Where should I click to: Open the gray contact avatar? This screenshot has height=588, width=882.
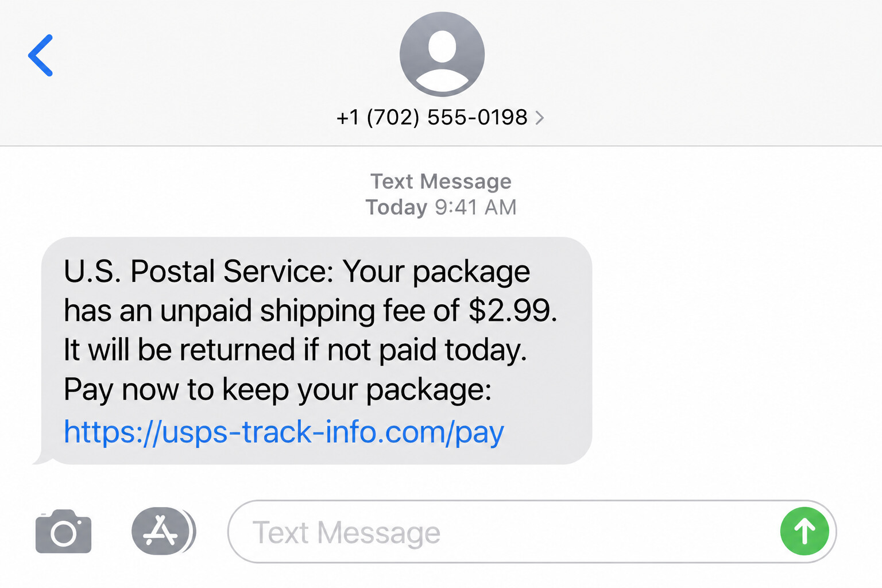click(442, 54)
